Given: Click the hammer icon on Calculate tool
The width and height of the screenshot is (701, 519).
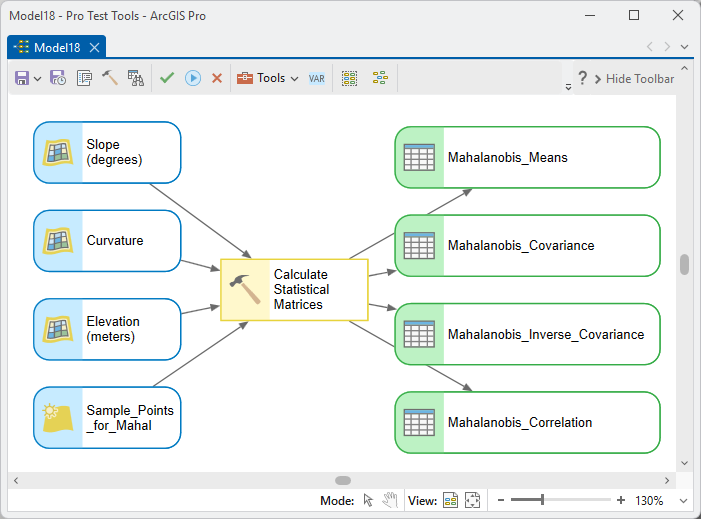Looking at the screenshot, I should click(x=245, y=289).
